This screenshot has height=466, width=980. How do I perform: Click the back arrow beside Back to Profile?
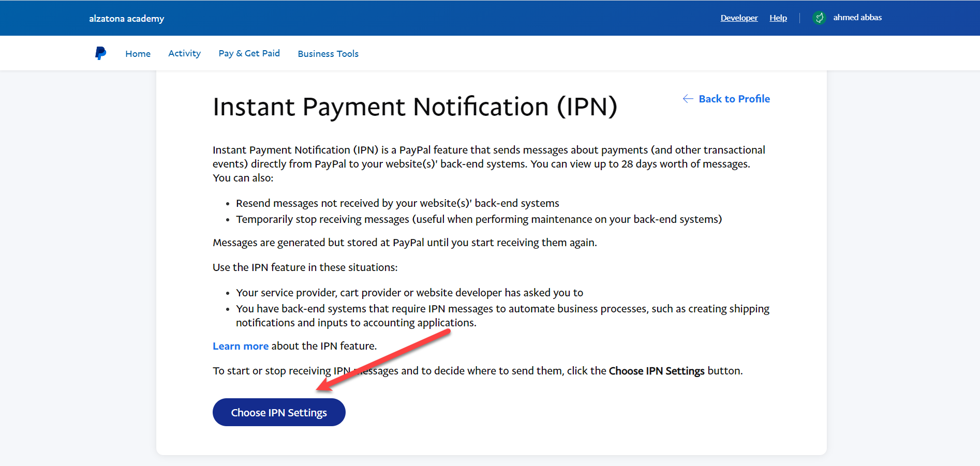(x=688, y=99)
